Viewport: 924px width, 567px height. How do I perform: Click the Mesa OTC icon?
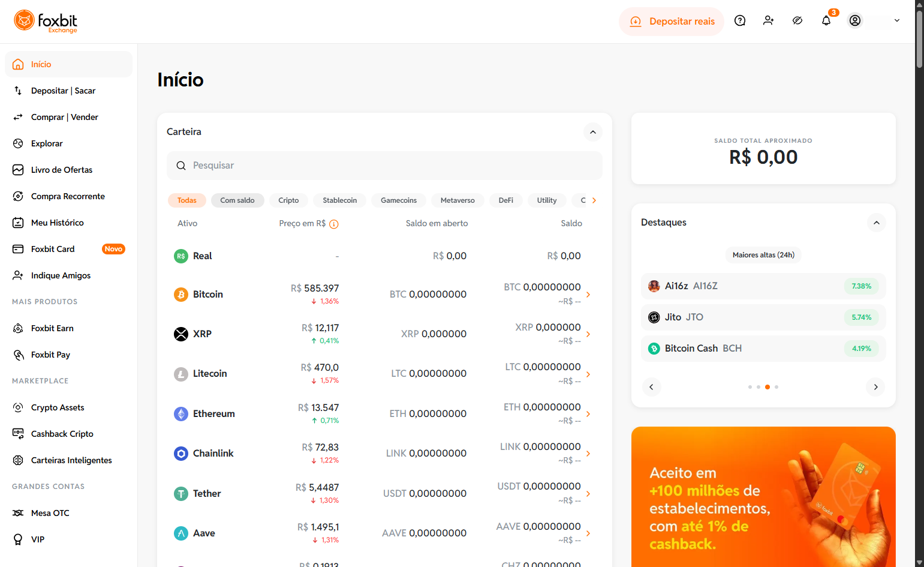click(18, 513)
